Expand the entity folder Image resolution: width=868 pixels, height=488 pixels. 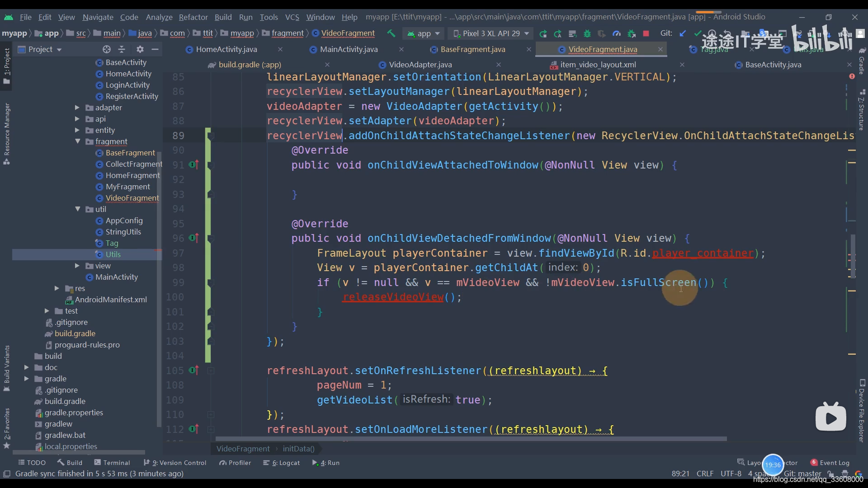tap(77, 130)
